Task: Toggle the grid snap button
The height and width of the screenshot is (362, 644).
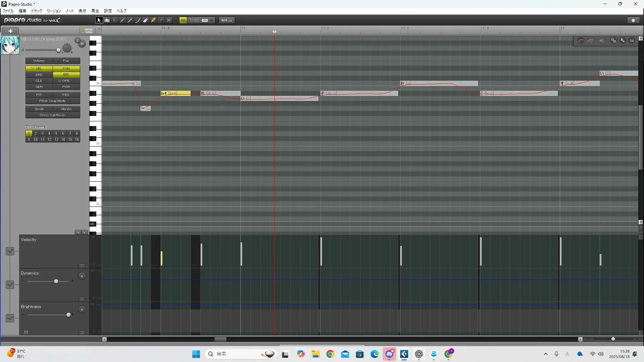Action: tap(183, 20)
